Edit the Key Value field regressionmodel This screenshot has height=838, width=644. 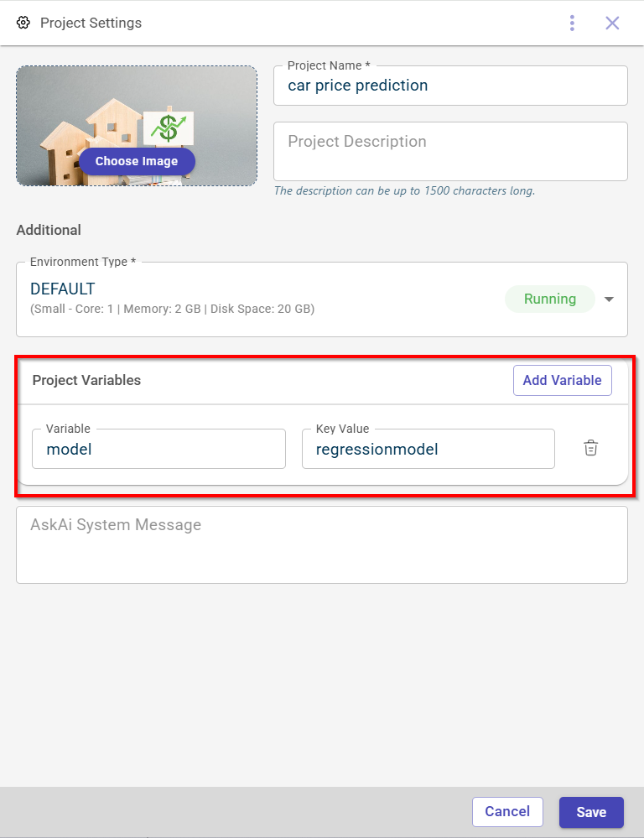click(x=428, y=449)
